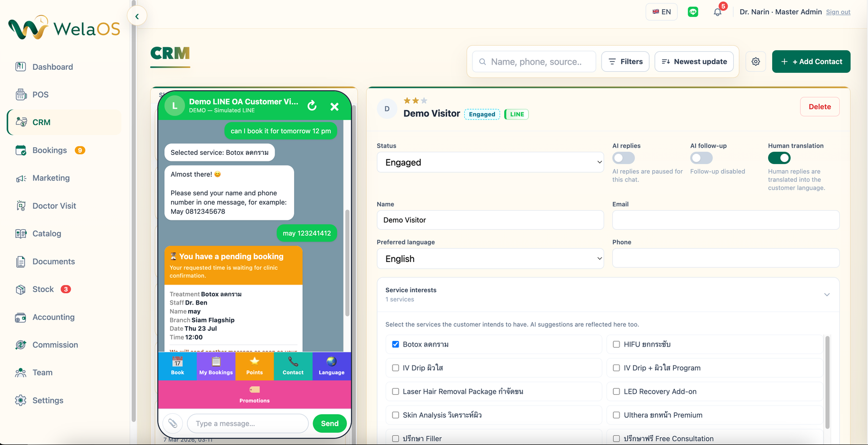Open CRM settings gear beside Newest update

[x=756, y=62]
